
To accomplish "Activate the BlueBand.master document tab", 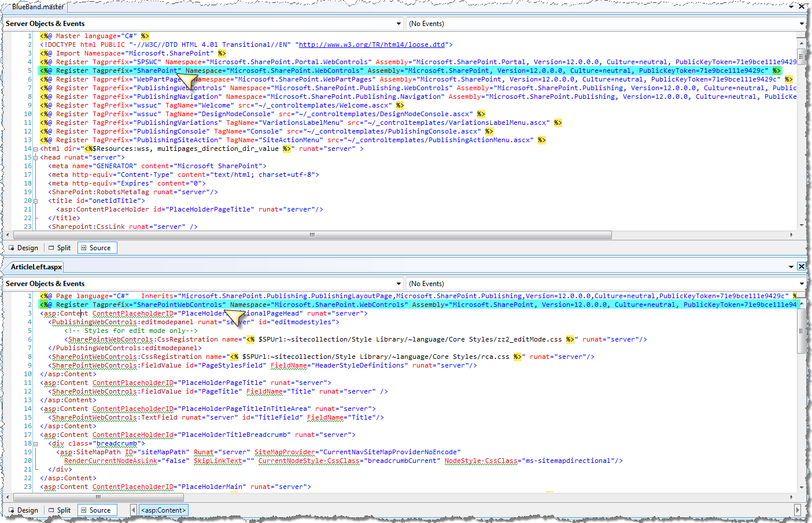I will [x=38, y=7].
